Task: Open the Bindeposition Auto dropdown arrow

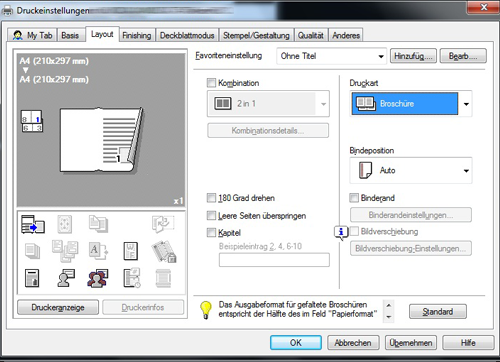Action: [466, 171]
